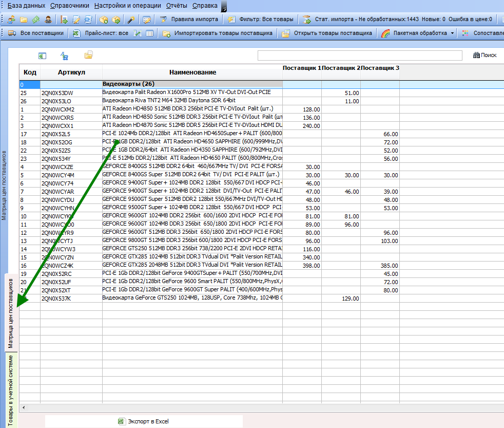The height and width of the screenshot is (428, 504).
Task: Click the document with pencil icon
Action: point(76,20)
